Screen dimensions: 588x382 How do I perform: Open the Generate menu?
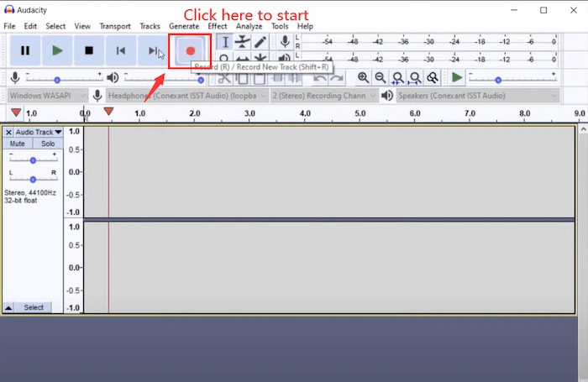coord(184,26)
